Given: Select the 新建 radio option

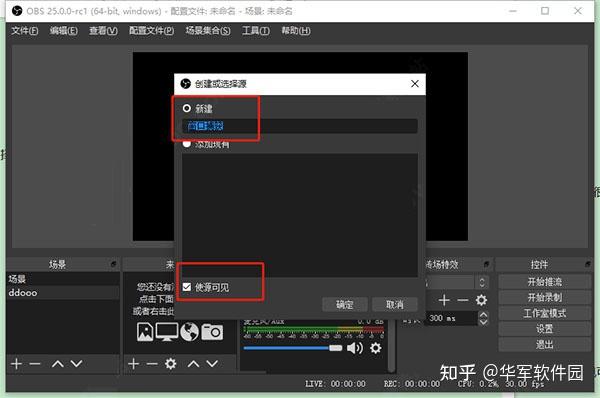Looking at the screenshot, I should click(x=187, y=108).
